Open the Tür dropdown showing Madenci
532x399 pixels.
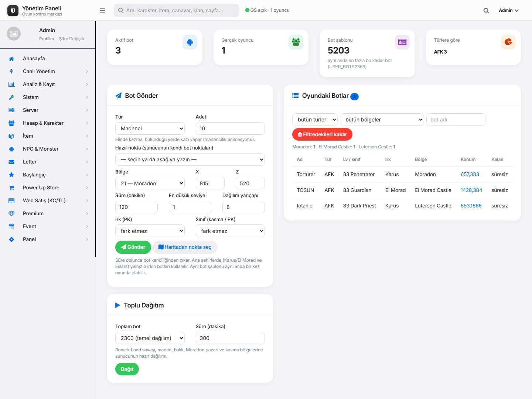pos(150,128)
